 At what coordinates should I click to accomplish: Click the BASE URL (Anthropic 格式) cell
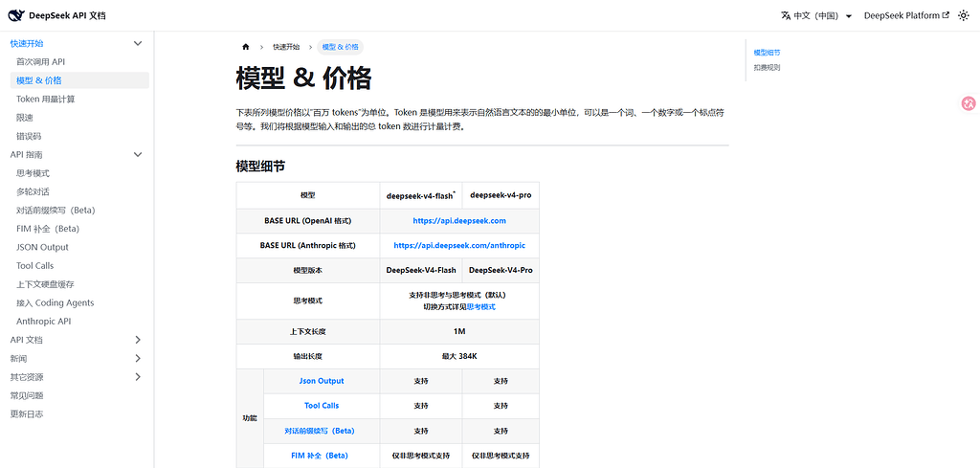(308, 246)
